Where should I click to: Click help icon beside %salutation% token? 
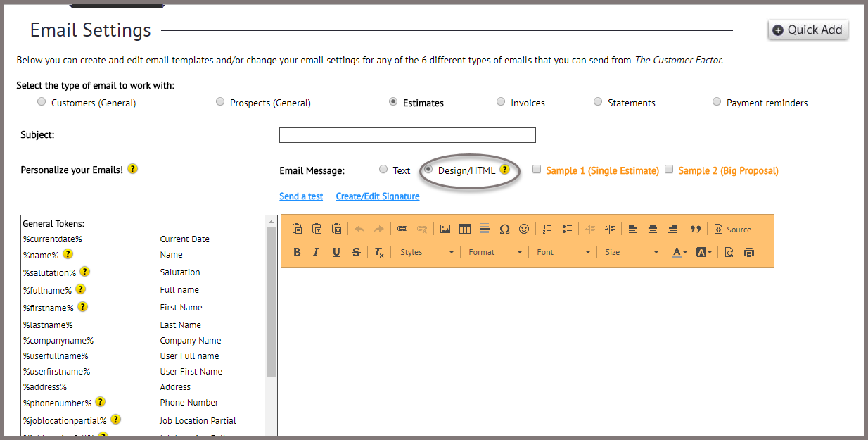84,271
